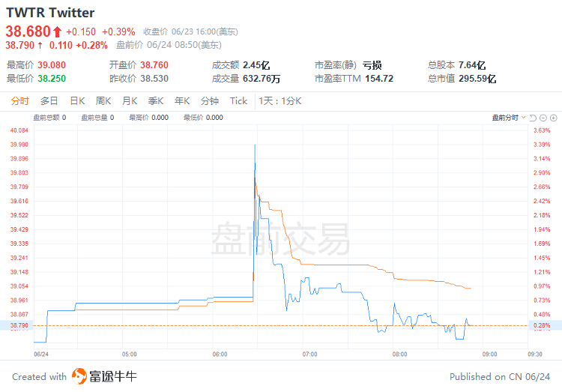Click the 成交额 2.45亿 value
Screen dimensions: 562x392
(256, 65)
